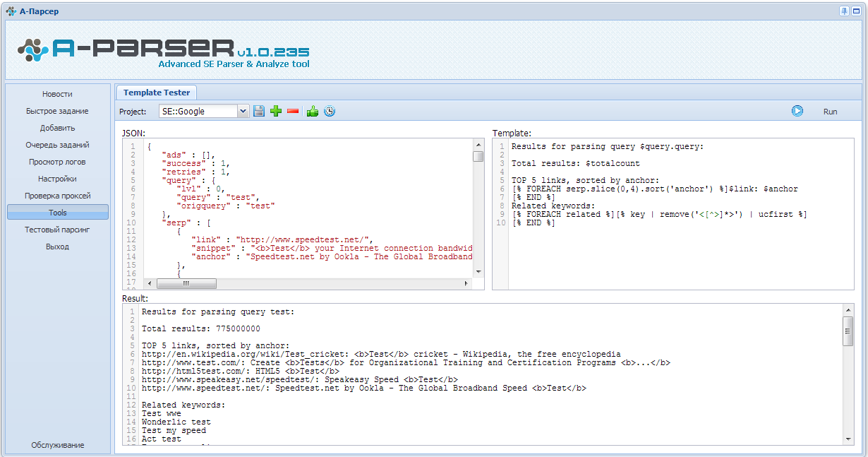Click the Result pane vertical scrollbar thumb

848,331
